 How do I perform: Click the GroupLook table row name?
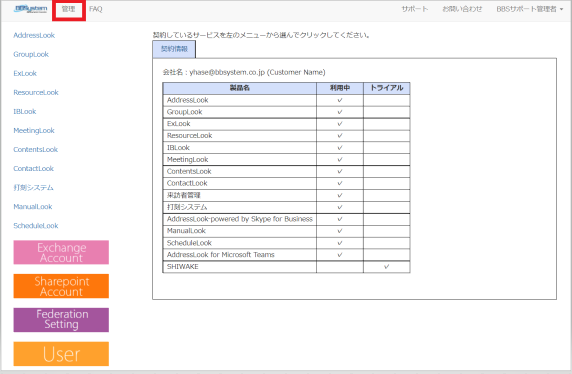point(185,112)
